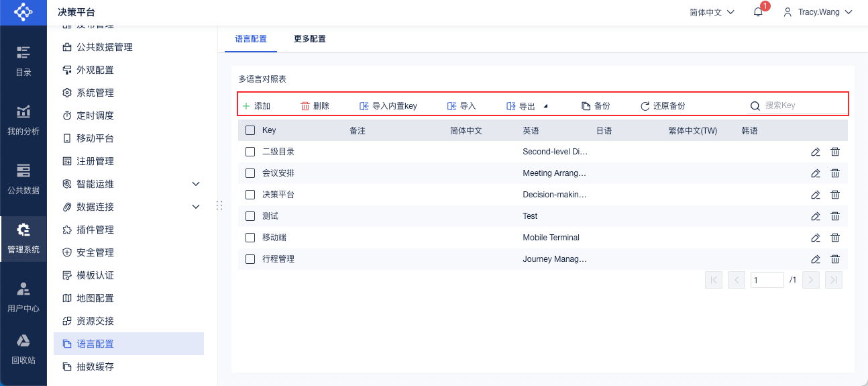
Task: Toggle the select-all checkbox in the Key header
Action: (250, 130)
